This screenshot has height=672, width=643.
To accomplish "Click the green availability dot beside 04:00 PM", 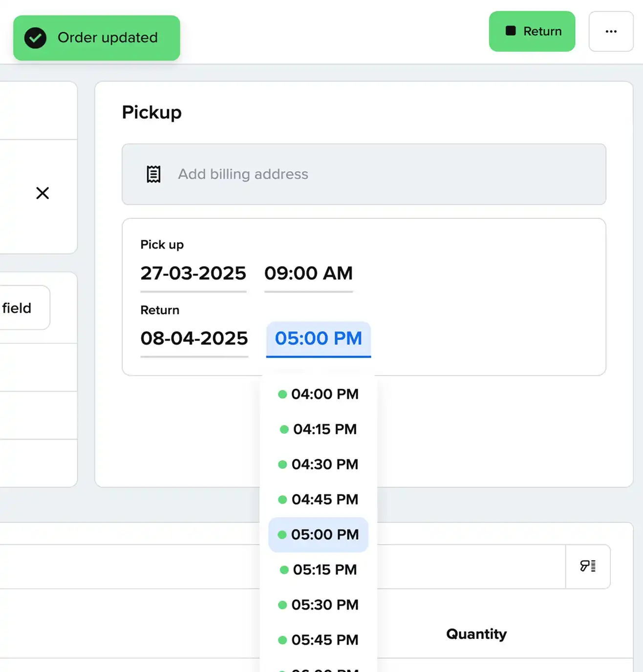I will (282, 394).
